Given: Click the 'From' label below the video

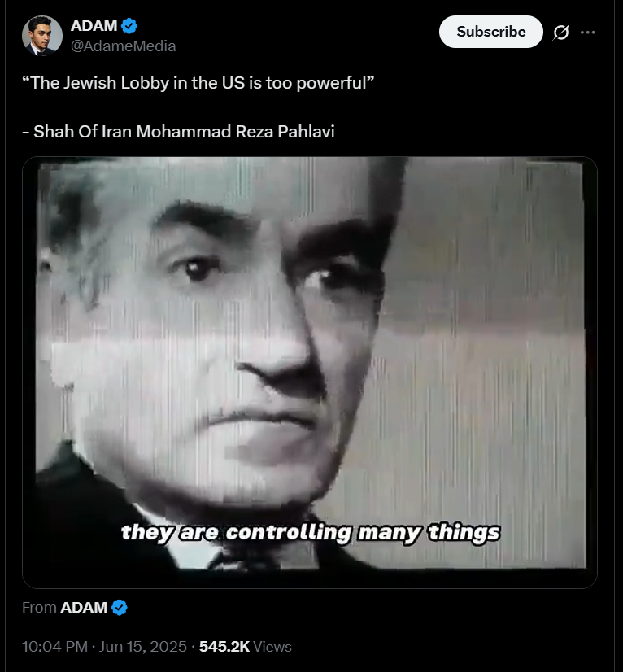Looking at the screenshot, I should click(x=39, y=607).
